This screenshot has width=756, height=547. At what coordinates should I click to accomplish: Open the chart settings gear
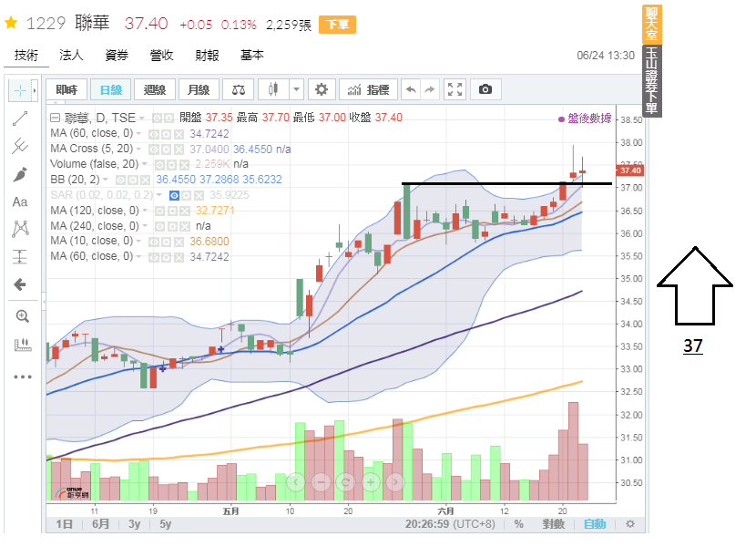(320, 89)
